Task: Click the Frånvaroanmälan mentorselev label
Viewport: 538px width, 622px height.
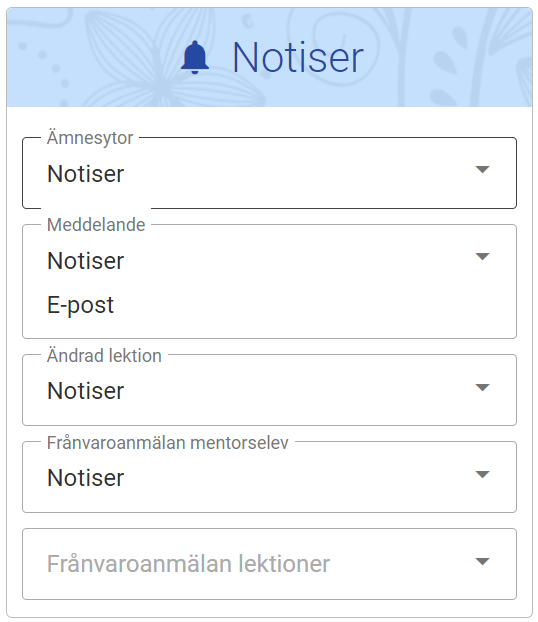Action: coord(168,443)
